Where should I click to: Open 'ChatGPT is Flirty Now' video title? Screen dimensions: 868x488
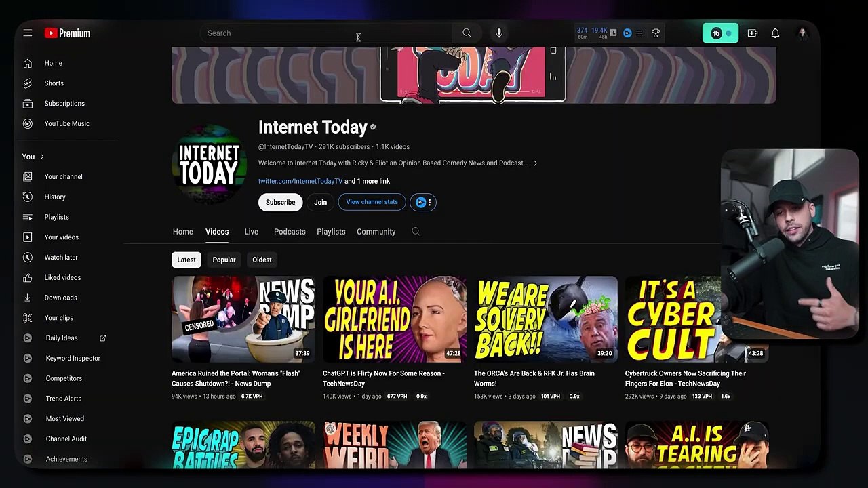[x=384, y=378]
